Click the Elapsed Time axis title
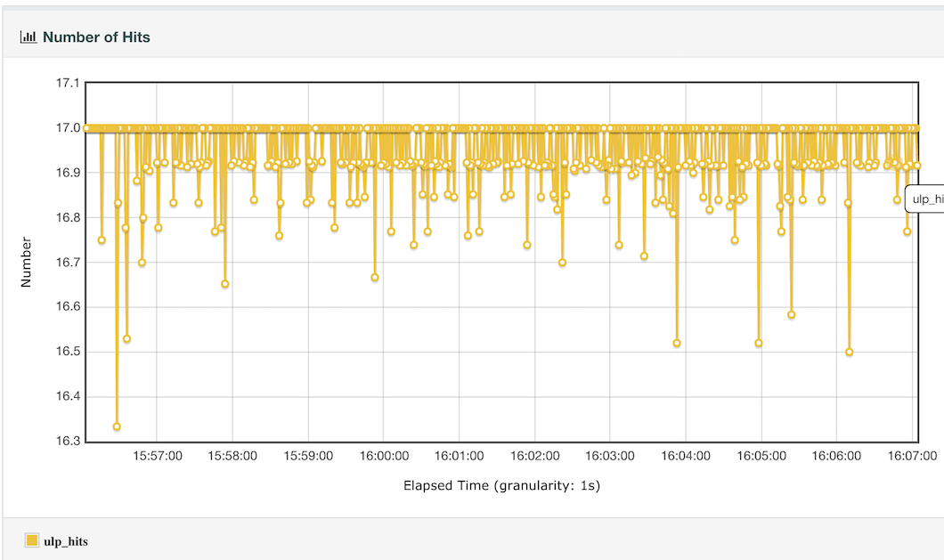 coord(501,485)
